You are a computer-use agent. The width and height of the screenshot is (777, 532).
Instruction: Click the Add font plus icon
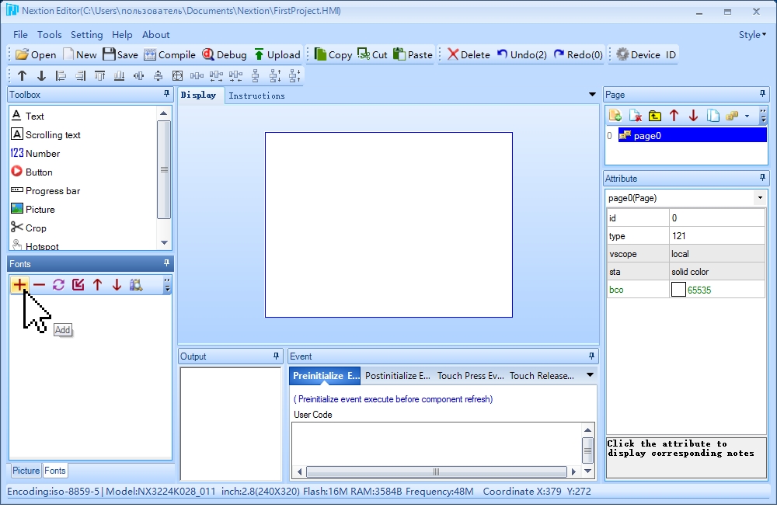tap(19, 285)
